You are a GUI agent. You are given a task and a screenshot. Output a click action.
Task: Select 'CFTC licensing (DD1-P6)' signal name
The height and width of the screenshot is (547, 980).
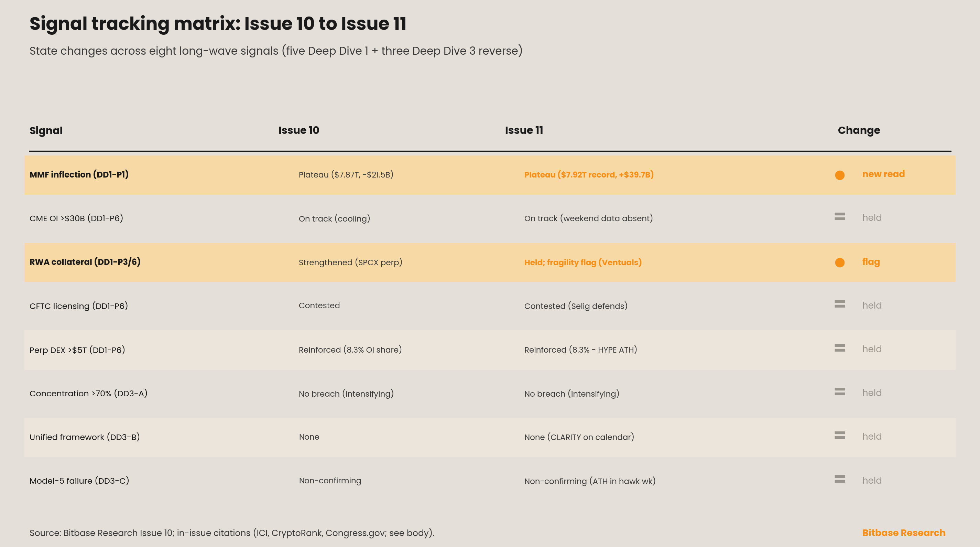click(79, 305)
